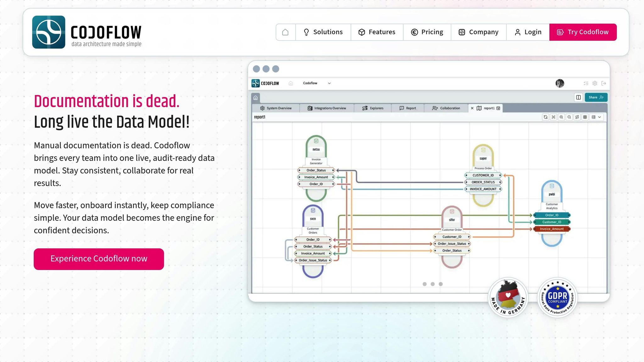Screen dimensions: 644x362
Task: Click the zoom out magnifier icon
Action: pyautogui.click(x=569, y=117)
